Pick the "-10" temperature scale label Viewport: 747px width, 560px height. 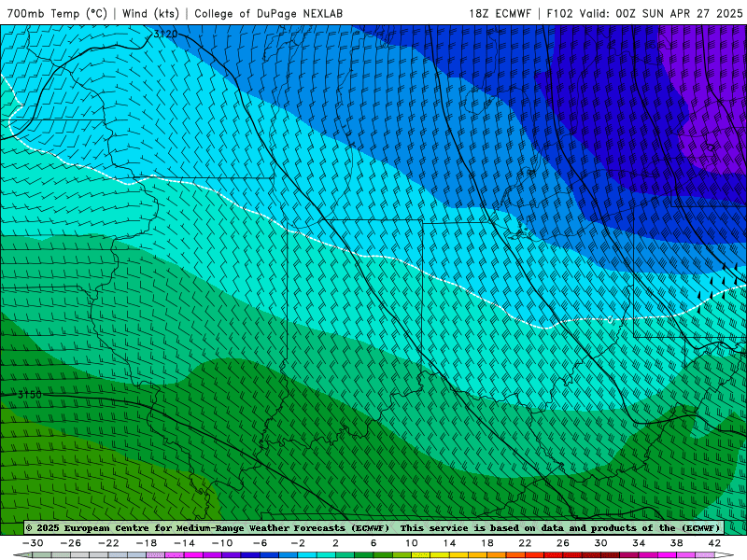[222, 543]
